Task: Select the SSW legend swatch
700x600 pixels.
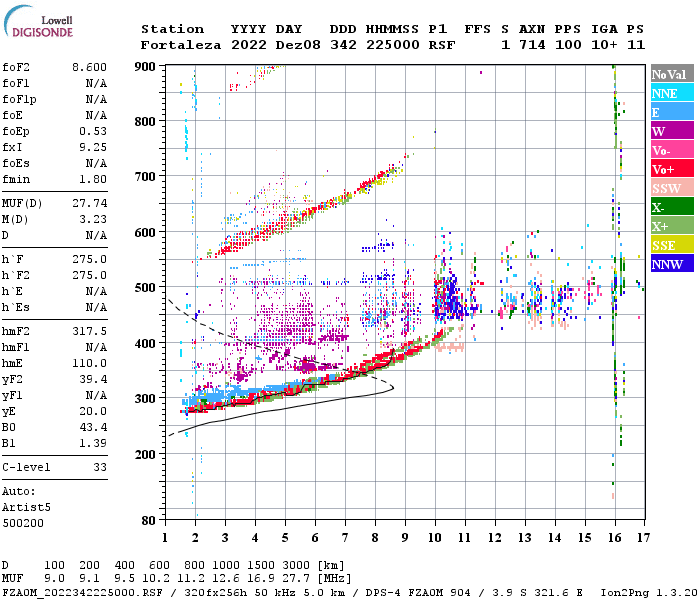Action: pyautogui.click(x=672, y=188)
